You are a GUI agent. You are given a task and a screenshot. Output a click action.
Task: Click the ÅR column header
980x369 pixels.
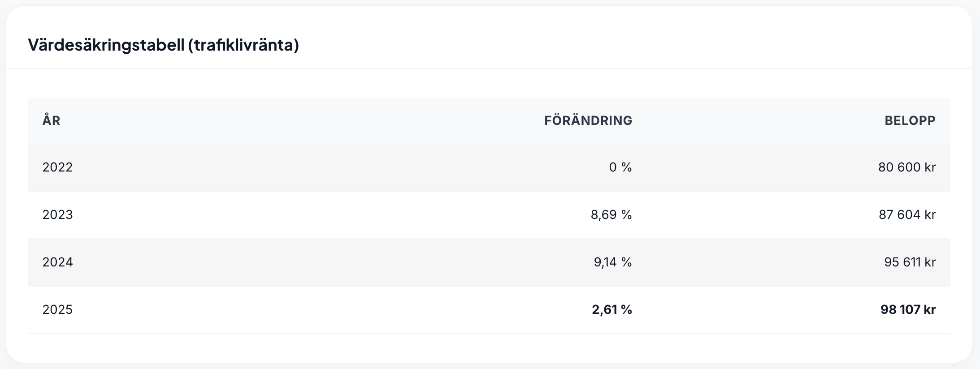(x=52, y=120)
